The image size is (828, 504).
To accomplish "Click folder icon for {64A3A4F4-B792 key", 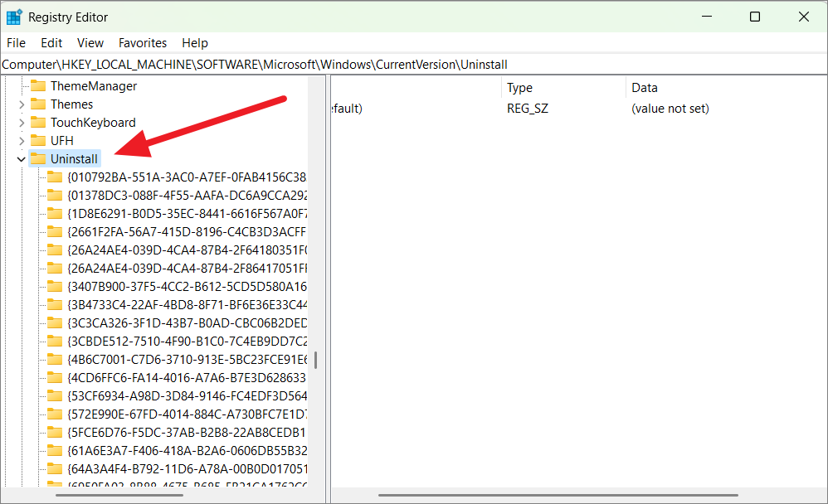I will click(55, 468).
